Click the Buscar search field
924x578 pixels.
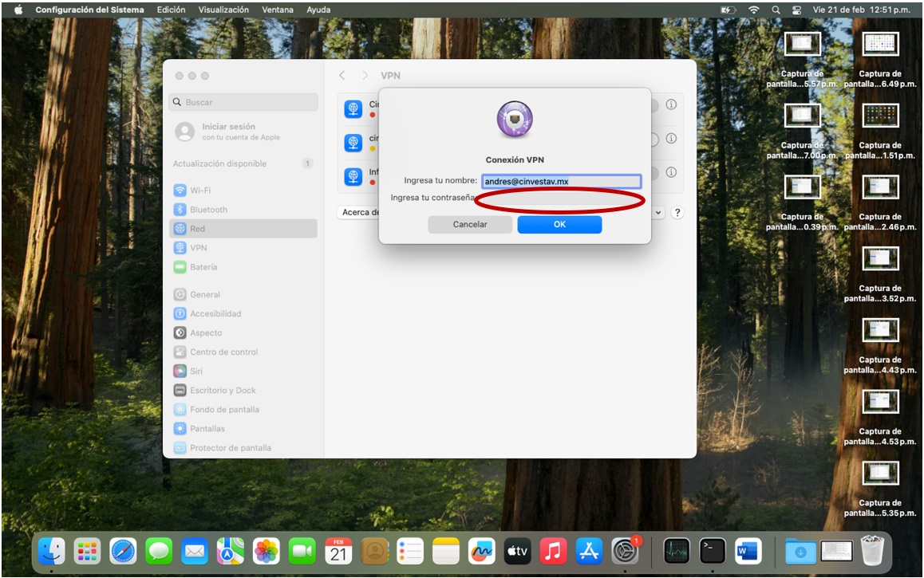(x=243, y=102)
